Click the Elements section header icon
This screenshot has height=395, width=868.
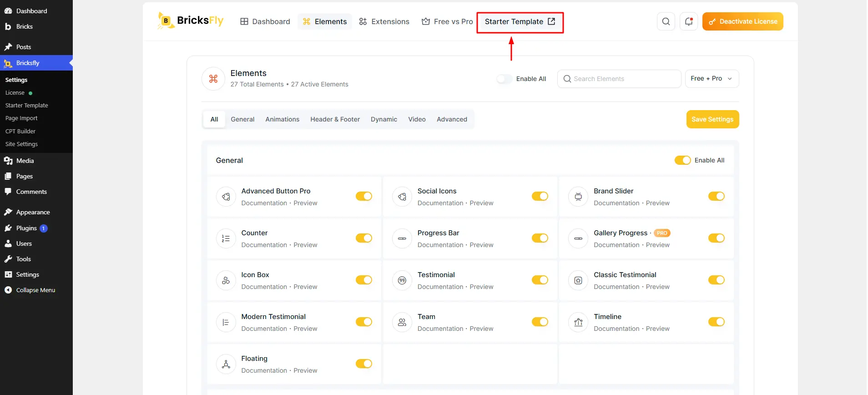(213, 79)
